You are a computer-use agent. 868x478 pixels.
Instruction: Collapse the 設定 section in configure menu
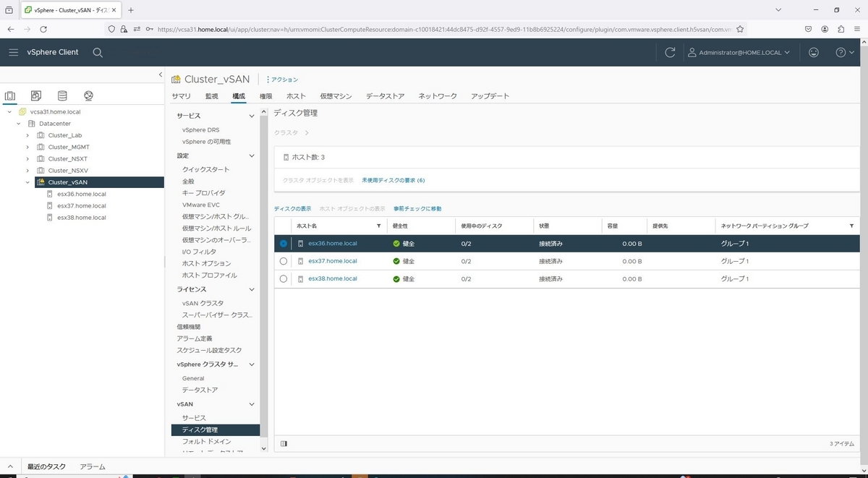point(252,155)
